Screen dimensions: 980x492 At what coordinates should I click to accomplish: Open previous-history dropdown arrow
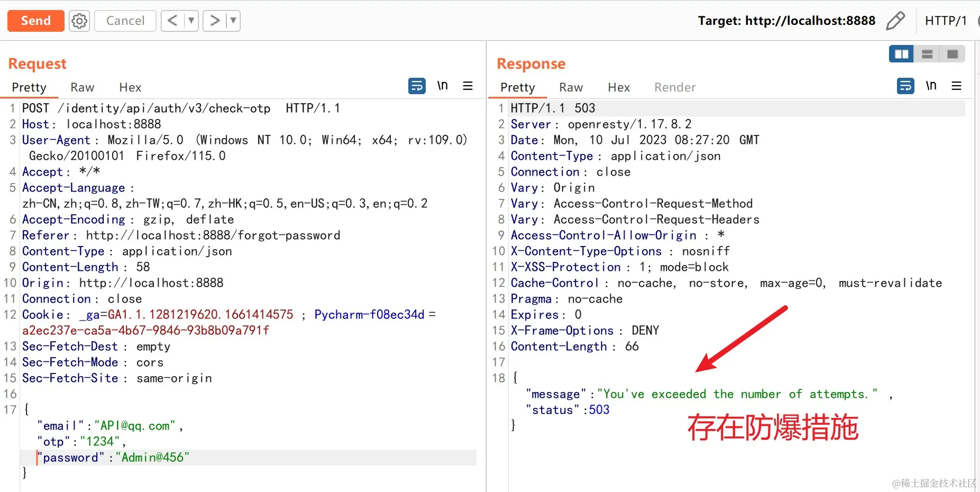tap(191, 21)
